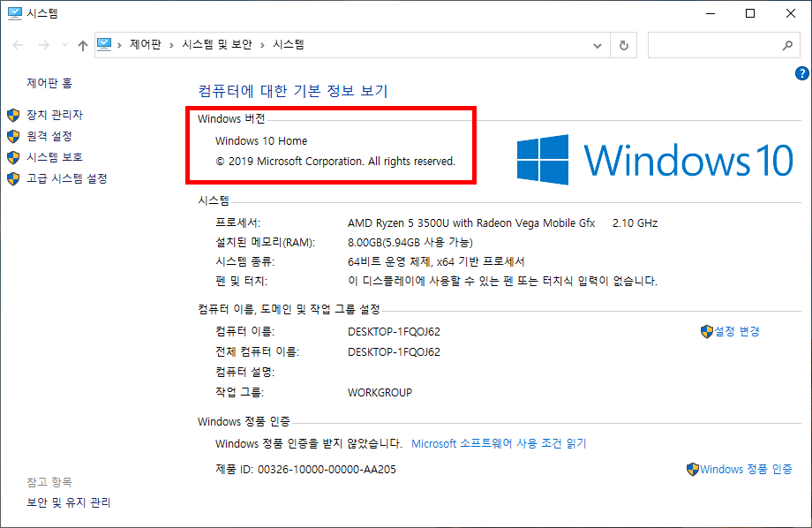
Task: Open 보안 및 유지 관리 link
Action: (68, 502)
